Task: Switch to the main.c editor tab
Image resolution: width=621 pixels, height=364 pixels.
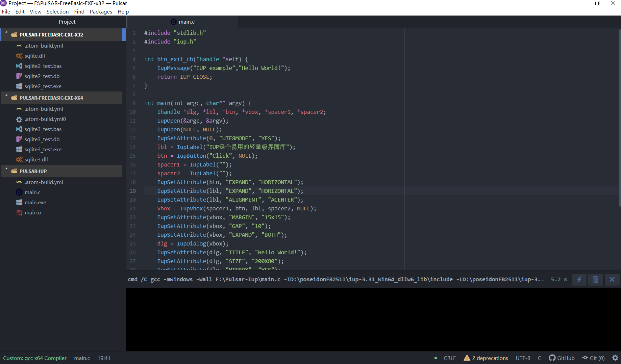Action: tap(183, 22)
